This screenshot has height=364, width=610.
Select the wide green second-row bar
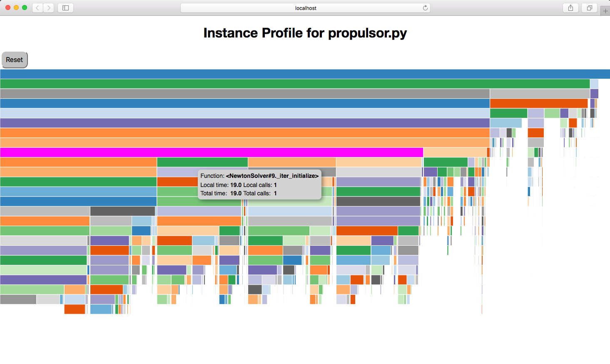tap(295, 84)
